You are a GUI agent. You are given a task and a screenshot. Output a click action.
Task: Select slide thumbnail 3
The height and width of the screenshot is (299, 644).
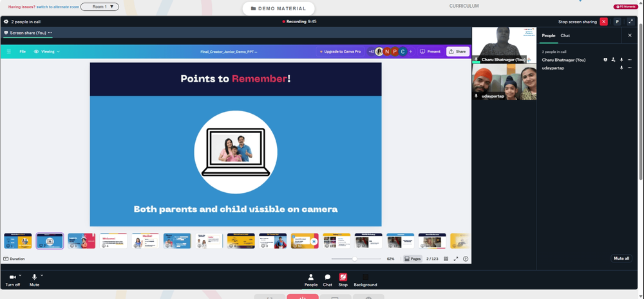[81, 240]
